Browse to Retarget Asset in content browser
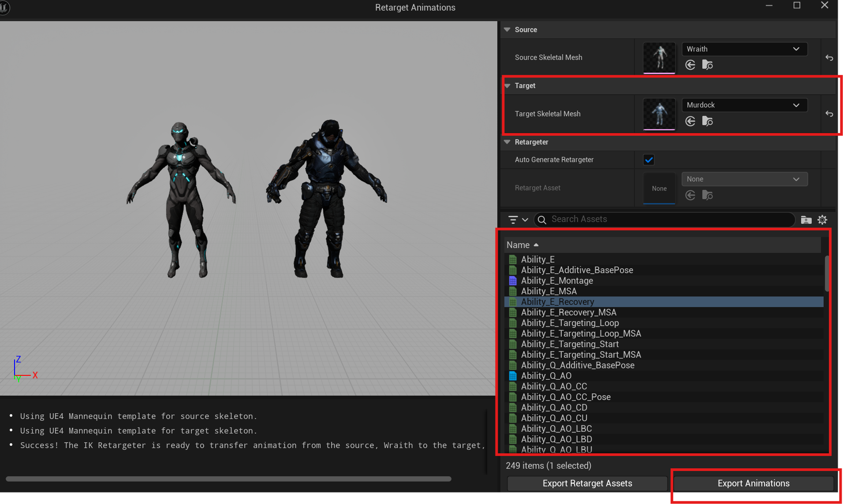This screenshot has width=843, height=504. pyautogui.click(x=708, y=195)
